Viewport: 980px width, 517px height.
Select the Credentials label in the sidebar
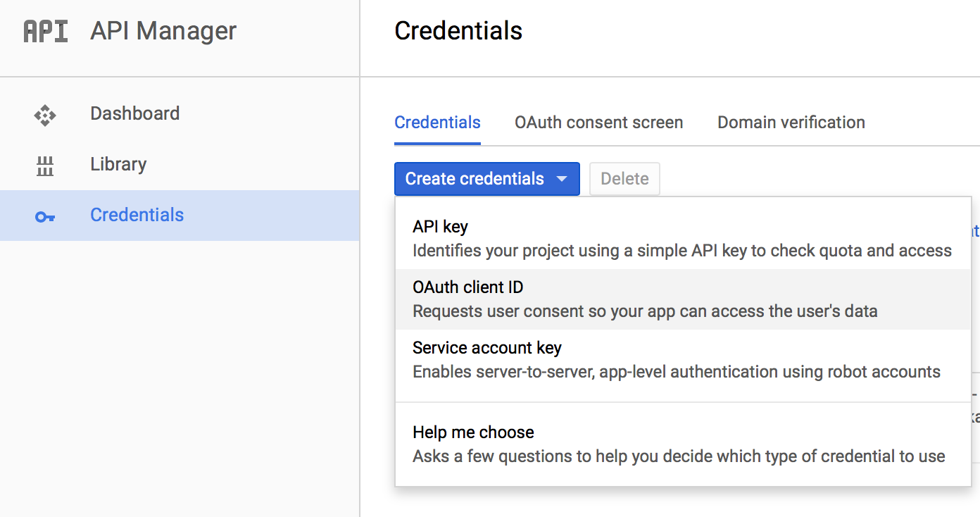pos(137,215)
